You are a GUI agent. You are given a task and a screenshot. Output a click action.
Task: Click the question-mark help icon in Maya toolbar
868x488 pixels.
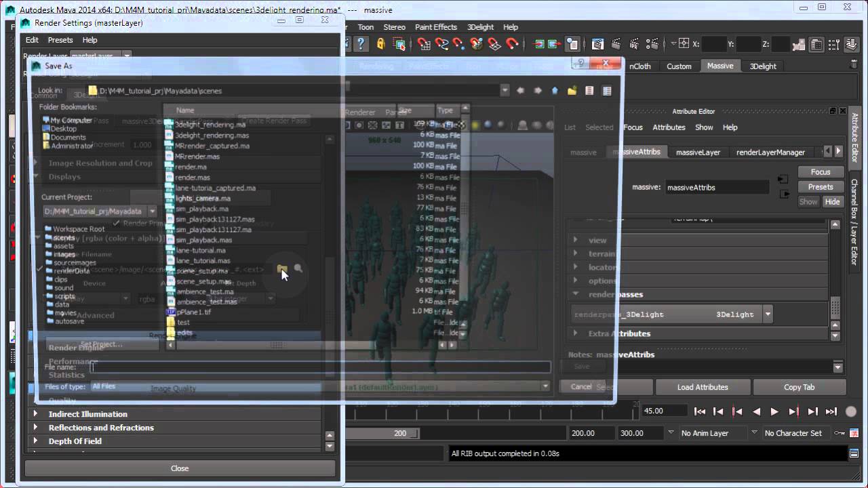click(x=361, y=44)
